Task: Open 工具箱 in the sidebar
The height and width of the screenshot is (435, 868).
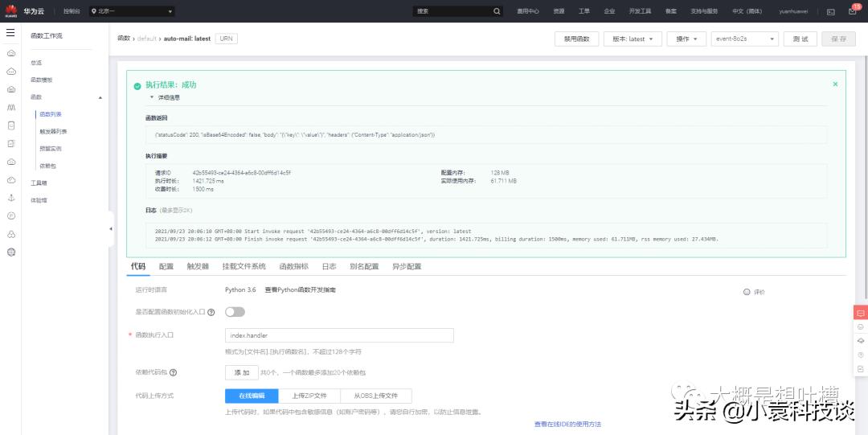Action: [39, 183]
